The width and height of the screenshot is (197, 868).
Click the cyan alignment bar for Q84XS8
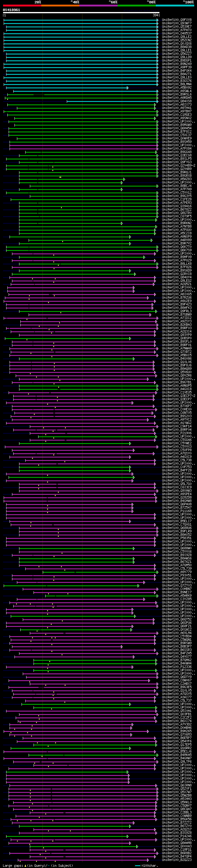(x=112, y=101)
